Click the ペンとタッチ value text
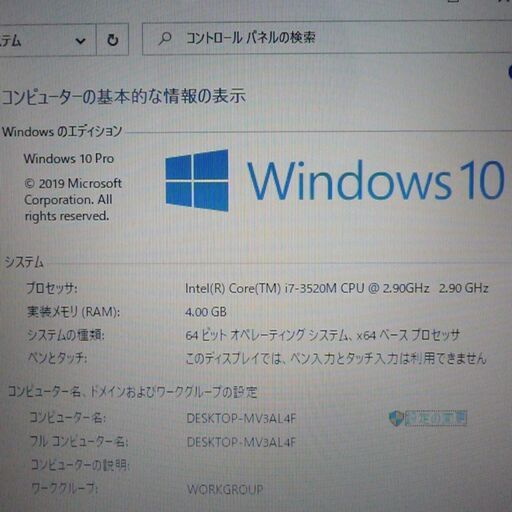This screenshot has width=512, height=512. [x=335, y=359]
